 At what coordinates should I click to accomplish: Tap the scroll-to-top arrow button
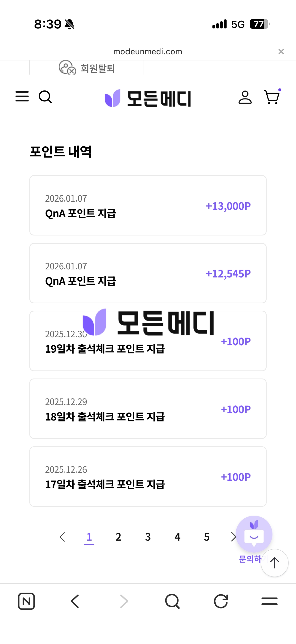tap(274, 563)
